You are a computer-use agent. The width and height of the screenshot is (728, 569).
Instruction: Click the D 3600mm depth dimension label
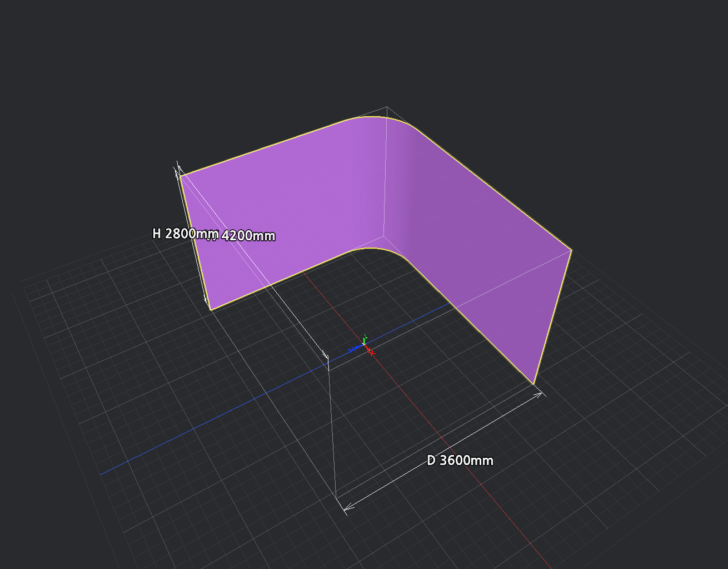tap(460, 461)
